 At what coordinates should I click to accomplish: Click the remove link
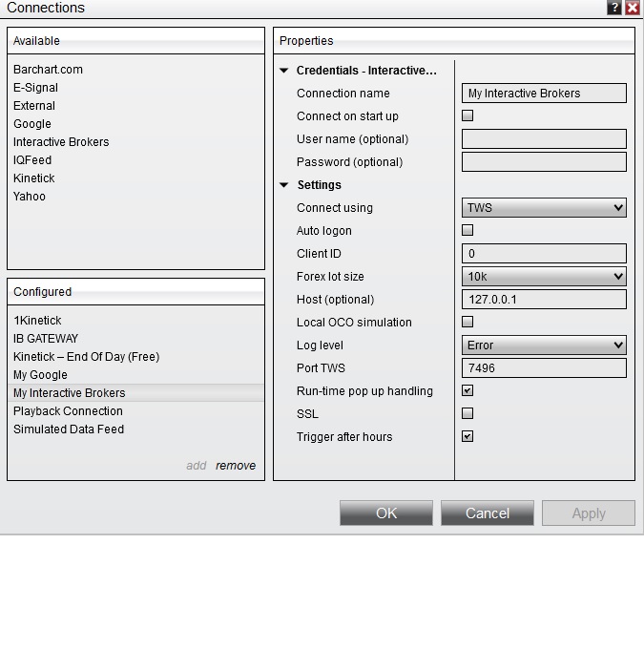236,466
